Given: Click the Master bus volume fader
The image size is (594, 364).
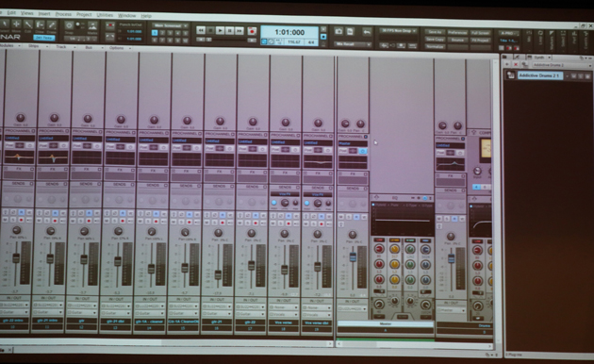Looking at the screenshot, I should (353, 256).
